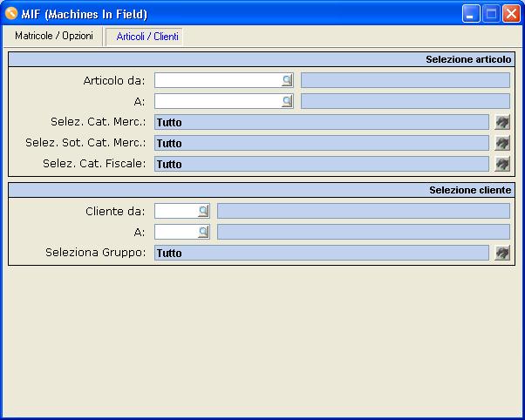The image size is (525, 420).
Task: Focus the Articolo da input field
Action: click(217, 80)
